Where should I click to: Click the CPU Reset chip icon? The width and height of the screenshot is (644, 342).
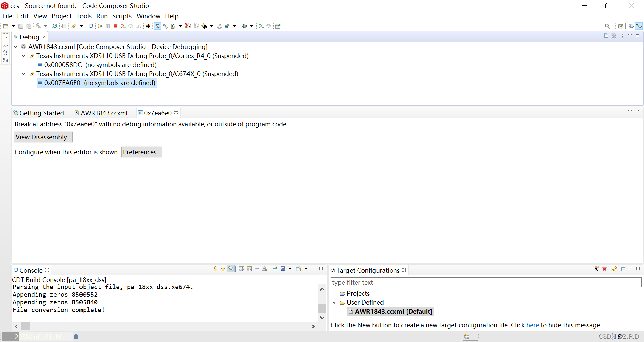(x=204, y=26)
